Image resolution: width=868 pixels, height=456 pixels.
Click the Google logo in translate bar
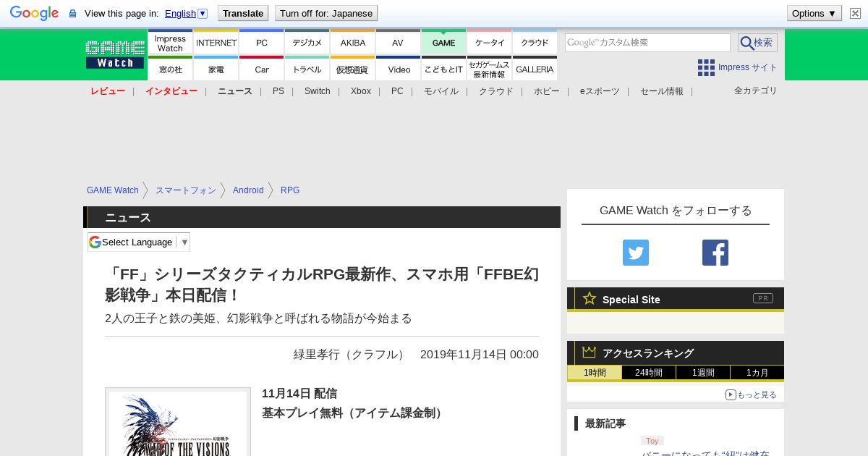point(34,13)
